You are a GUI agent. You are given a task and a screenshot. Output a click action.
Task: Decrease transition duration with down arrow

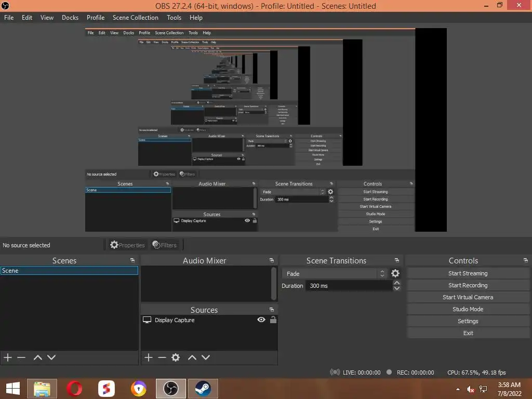pyautogui.click(x=396, y=288)
